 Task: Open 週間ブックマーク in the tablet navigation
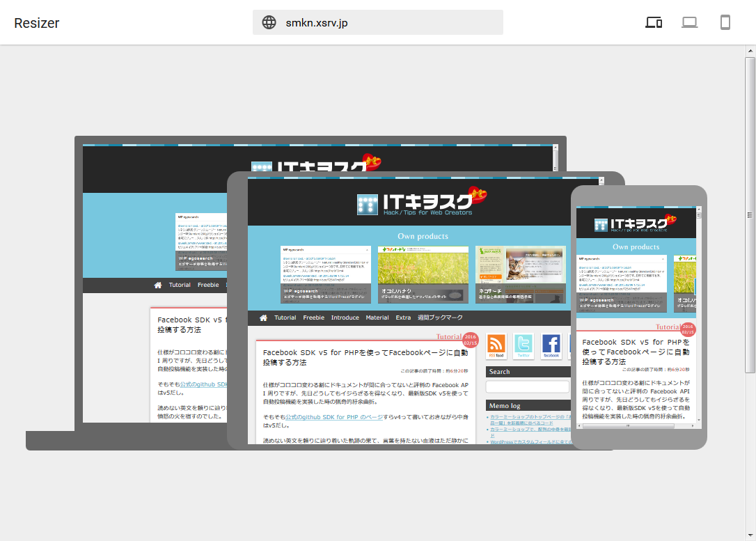pyautogui.click(x=440, y=317)
